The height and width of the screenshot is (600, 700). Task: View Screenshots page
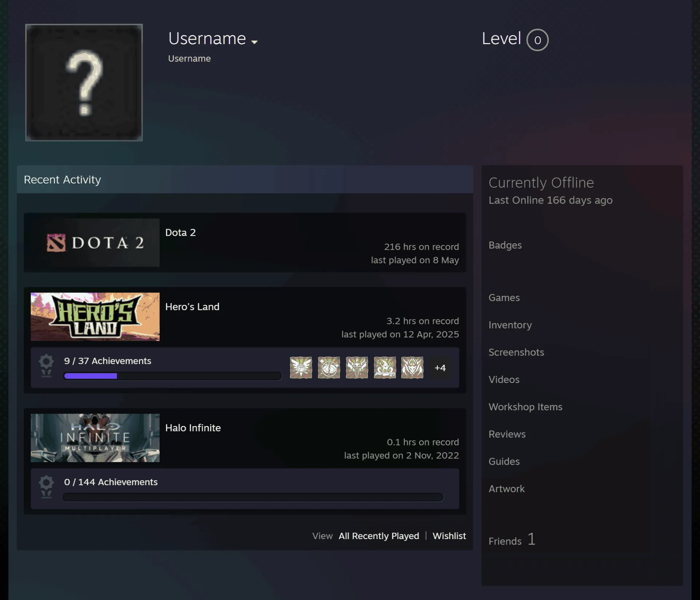pyautogui.click(x=516, y=352)
